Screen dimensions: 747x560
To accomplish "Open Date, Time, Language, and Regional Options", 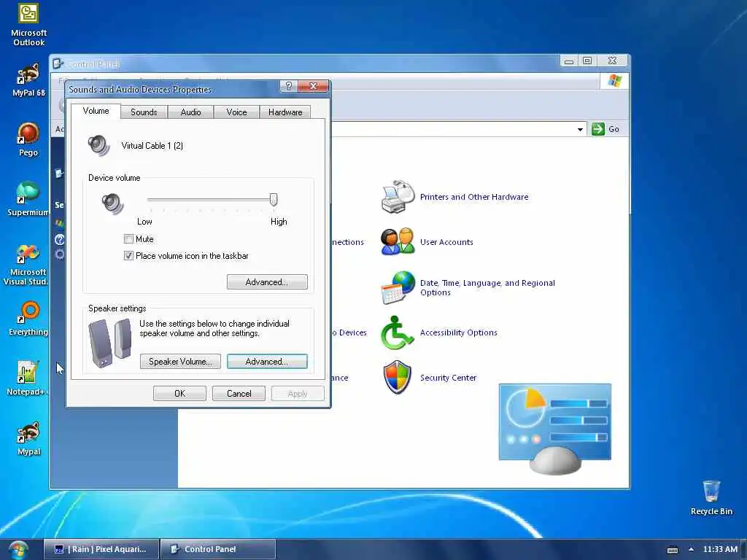I will click(487, 287).
